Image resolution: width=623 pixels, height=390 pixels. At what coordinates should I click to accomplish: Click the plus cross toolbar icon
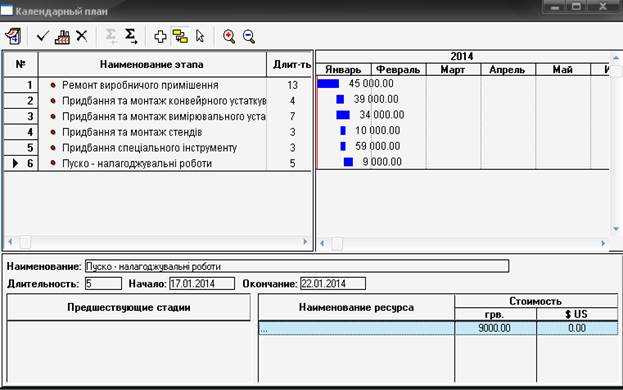point(160,37)
